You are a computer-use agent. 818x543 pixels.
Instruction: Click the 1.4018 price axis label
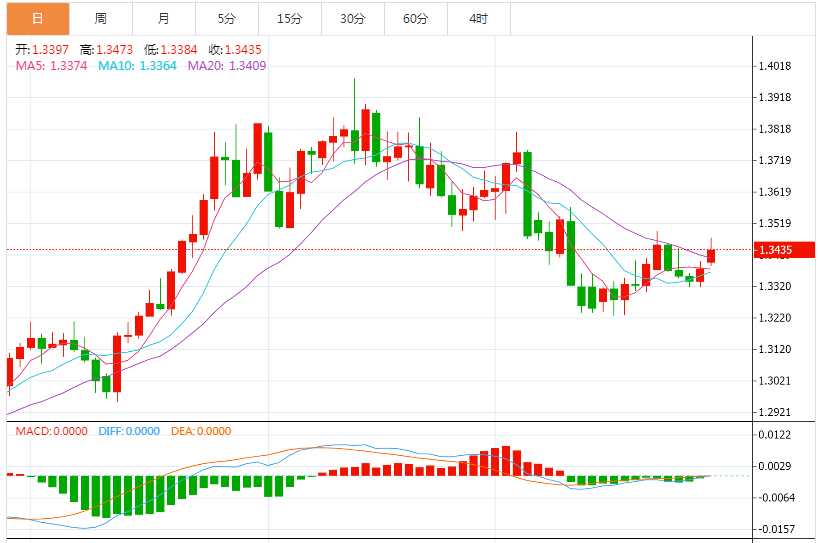coord(775,66)
